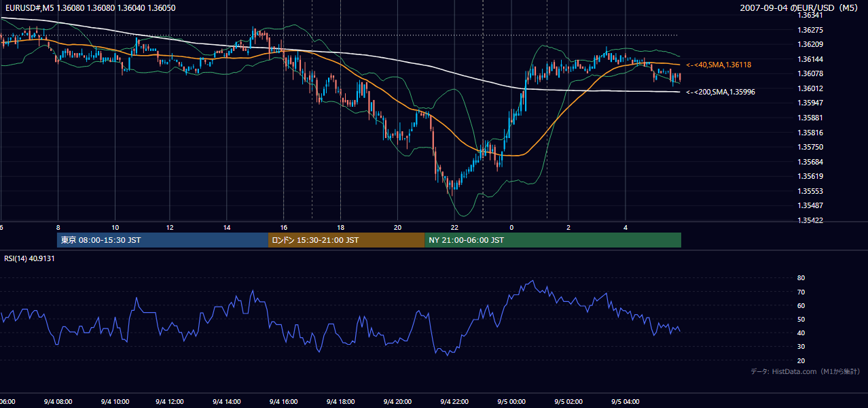
Task: Click the 1.35619 price axis value
Action: [x=810, y=176]
